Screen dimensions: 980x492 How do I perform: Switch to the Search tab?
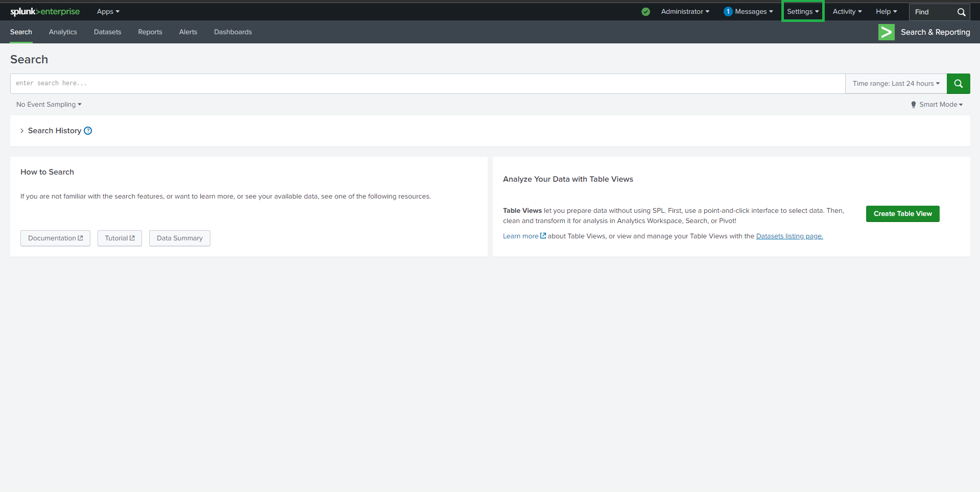point(21,32)
